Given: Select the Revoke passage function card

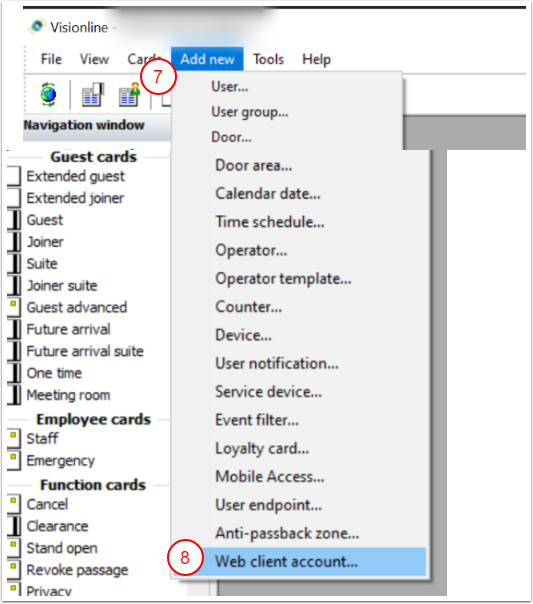Looking at the screenshot, I should coord(77,570).
